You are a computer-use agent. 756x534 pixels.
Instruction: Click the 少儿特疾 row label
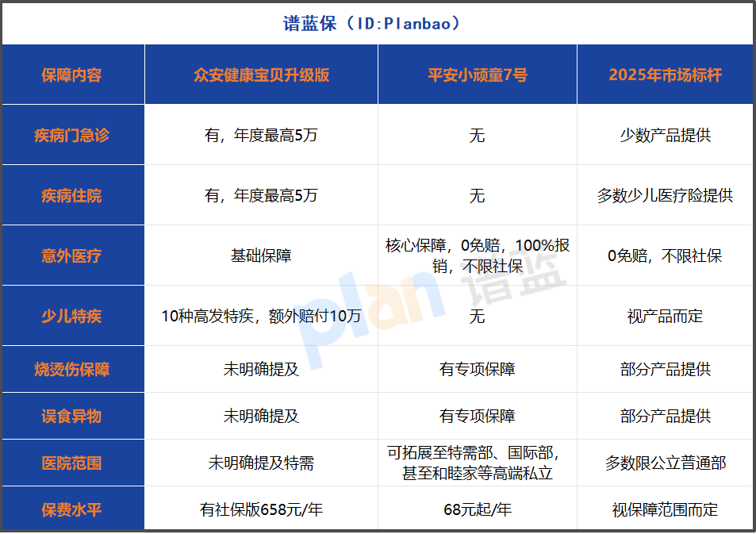coord(75,315)
